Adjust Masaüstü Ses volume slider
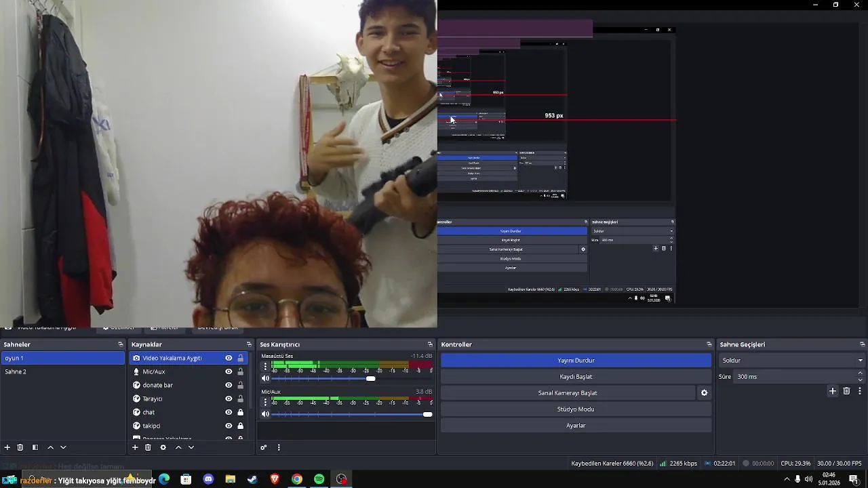 pyautogui.click(x=351, y=379)
